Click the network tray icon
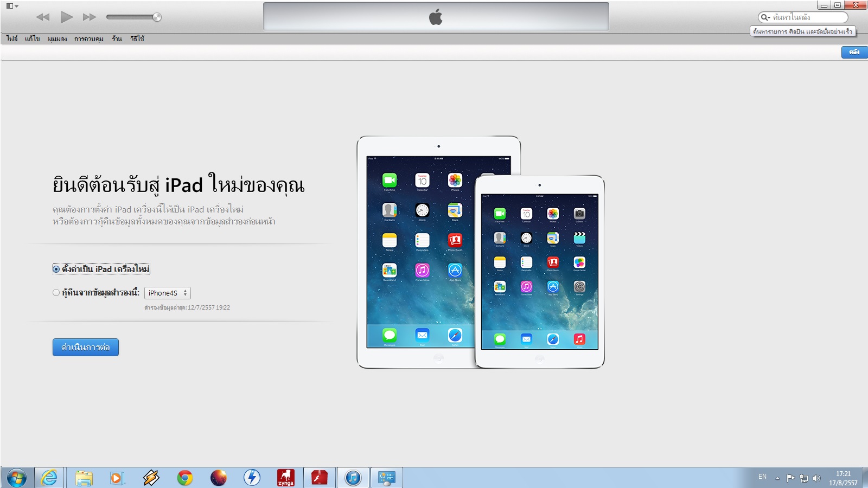The width and height of the screenshot is (868, 488). (x=804, y=478)
